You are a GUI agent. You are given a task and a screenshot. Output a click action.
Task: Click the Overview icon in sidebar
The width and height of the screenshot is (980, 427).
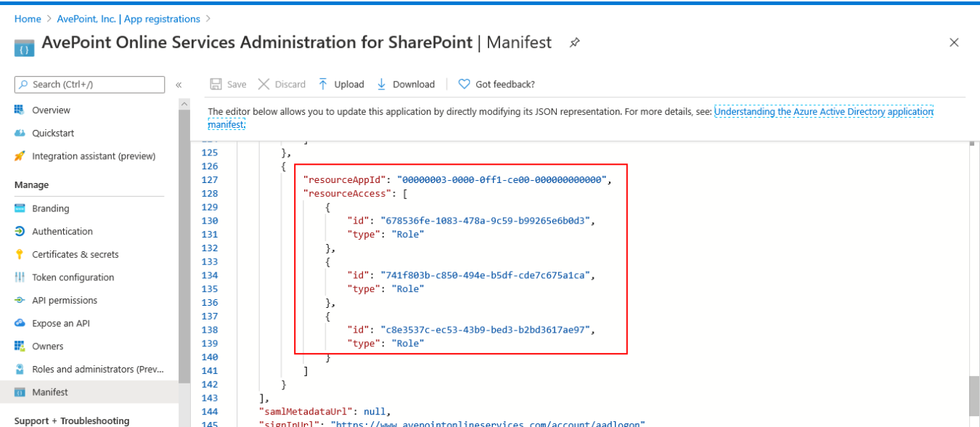(x=20, y=110)
